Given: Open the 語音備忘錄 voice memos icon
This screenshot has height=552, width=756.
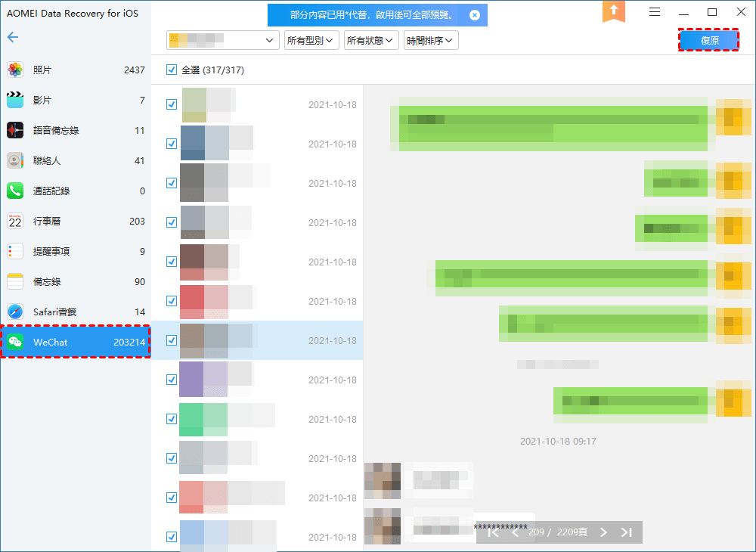Looking at the screenshot, I should [15, 130].
